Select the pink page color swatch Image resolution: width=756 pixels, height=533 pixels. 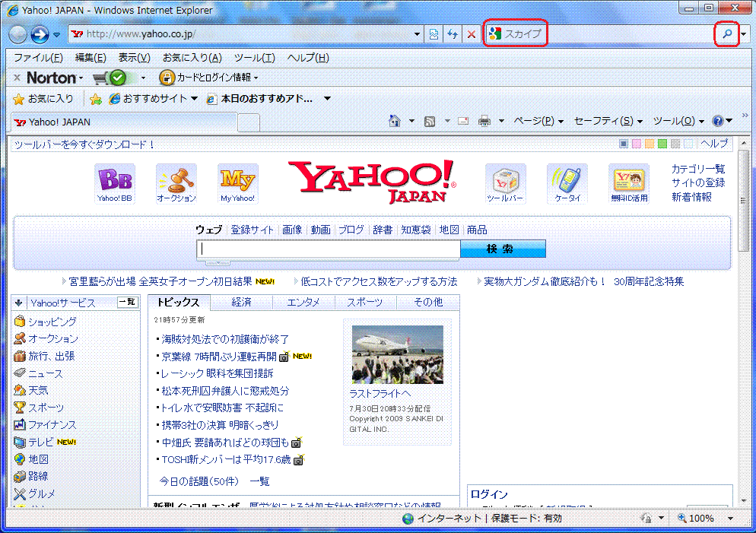pyautogui.click(x=637, y=144)
